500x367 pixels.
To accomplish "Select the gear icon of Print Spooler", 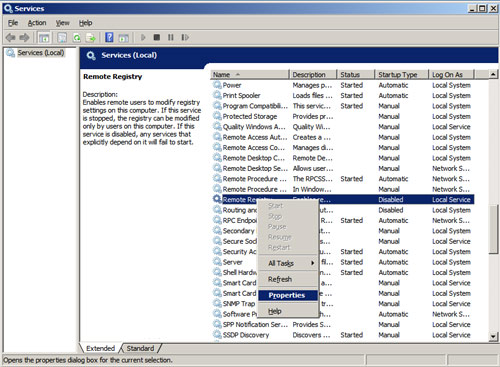I will (x=217, y=95).
